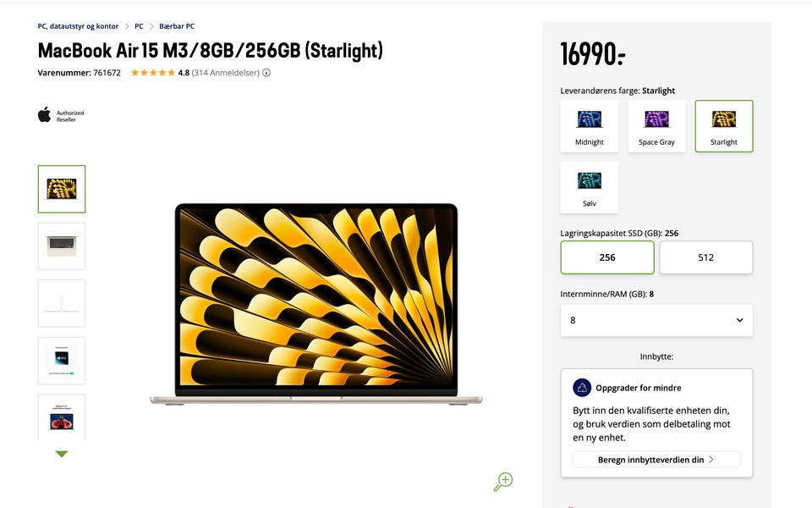Expand the Internminne/RAM dropdown
The height and width of the screenshot is (508, 812).
pos(656,320)
